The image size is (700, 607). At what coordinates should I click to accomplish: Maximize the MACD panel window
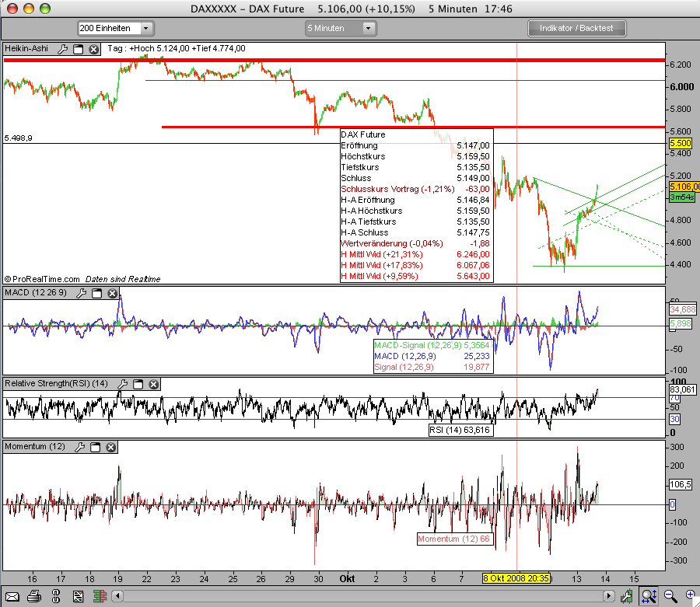click(97, 293)
